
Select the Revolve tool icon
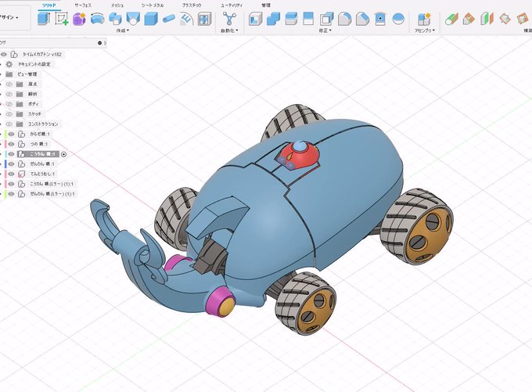tap(97, 19)
